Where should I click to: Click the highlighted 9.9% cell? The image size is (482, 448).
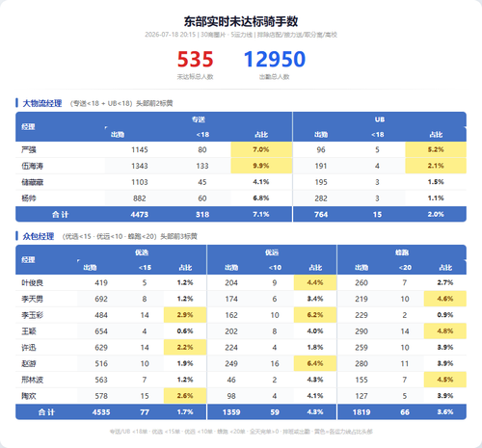261,166
